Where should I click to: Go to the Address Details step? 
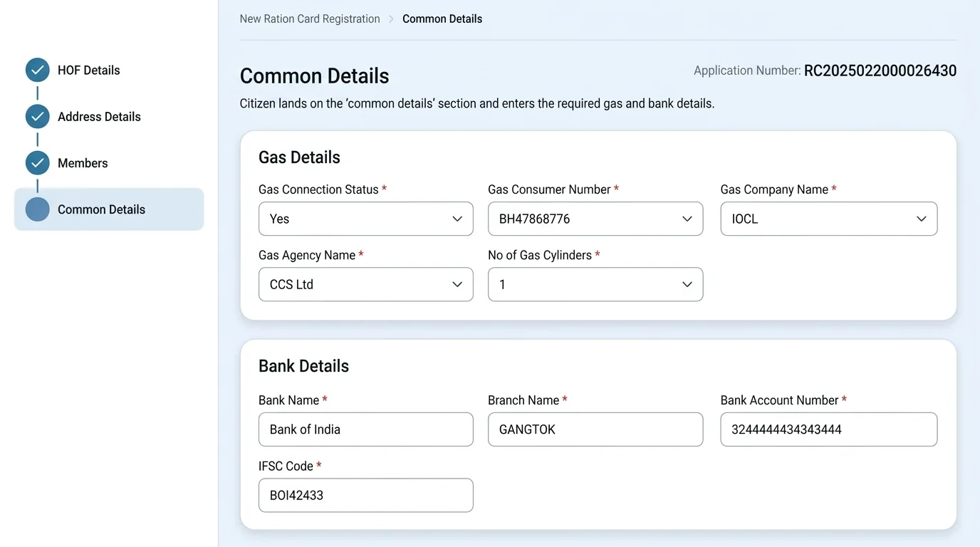point(99,117)
